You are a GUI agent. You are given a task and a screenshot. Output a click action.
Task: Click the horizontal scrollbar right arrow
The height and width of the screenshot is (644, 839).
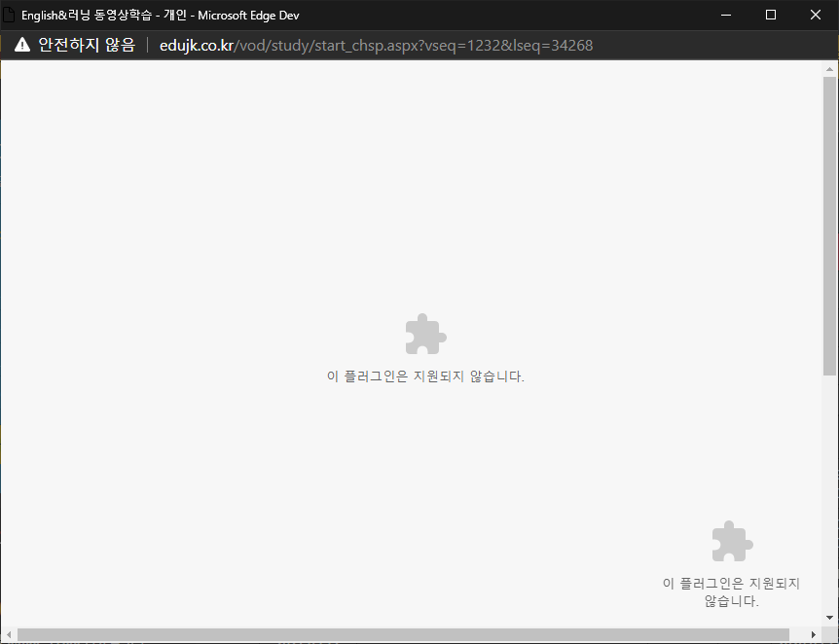(x=814, y=634)
